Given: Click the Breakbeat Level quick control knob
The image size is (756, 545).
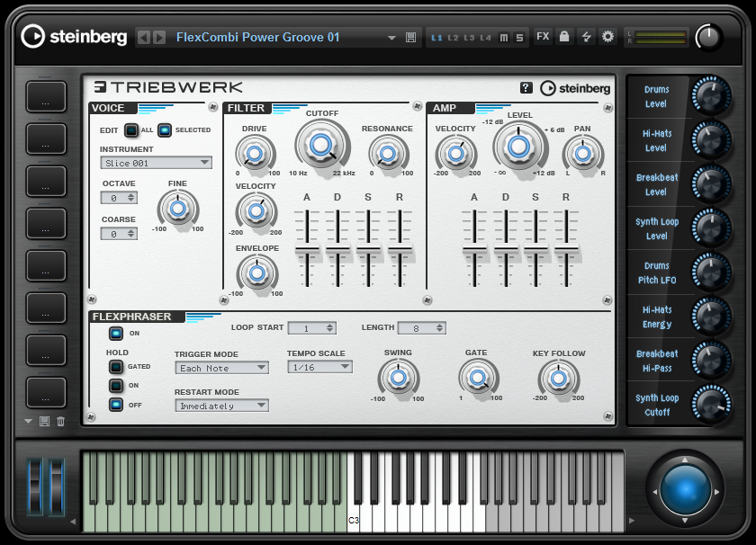Looking at the screenshot, I should pos(711,184).
